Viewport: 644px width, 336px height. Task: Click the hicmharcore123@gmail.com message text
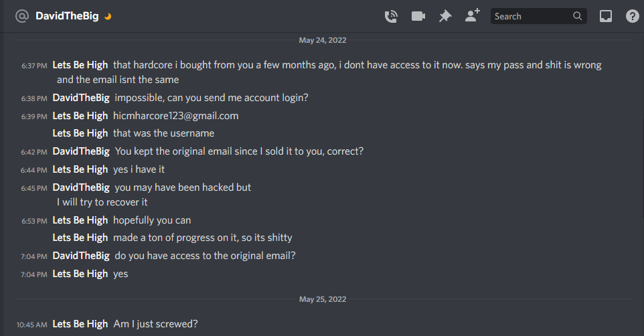(x=175, y=116)
